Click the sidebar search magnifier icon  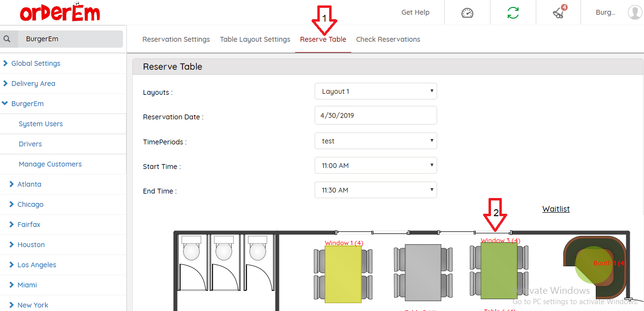[x=7, y=39]
